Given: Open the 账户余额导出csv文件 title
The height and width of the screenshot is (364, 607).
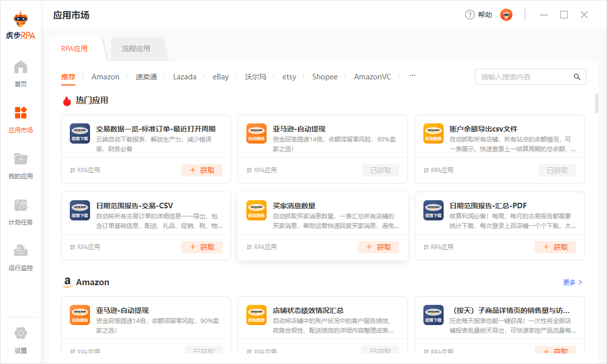Looking at the screenshot, I should pyautogui.click(x=484, y=129).
